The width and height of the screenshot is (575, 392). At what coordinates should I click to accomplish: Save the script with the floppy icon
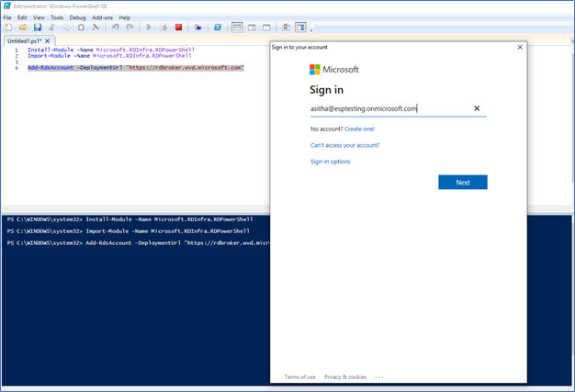tap(38, 28)
